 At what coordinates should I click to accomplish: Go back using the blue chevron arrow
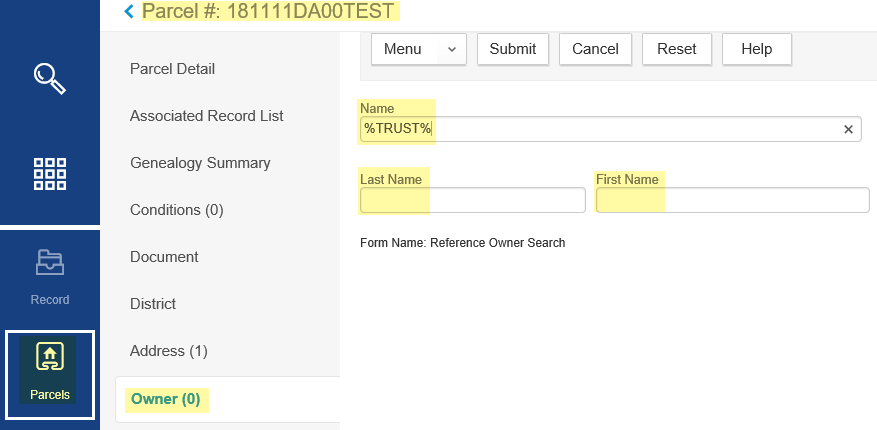(x=128, y=11)
